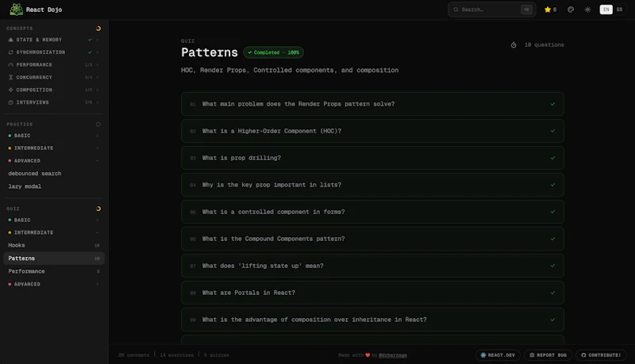Viewport: 635px width, 364px height.
Task: Click the bug icon on Report Bug
Action: 532,355
